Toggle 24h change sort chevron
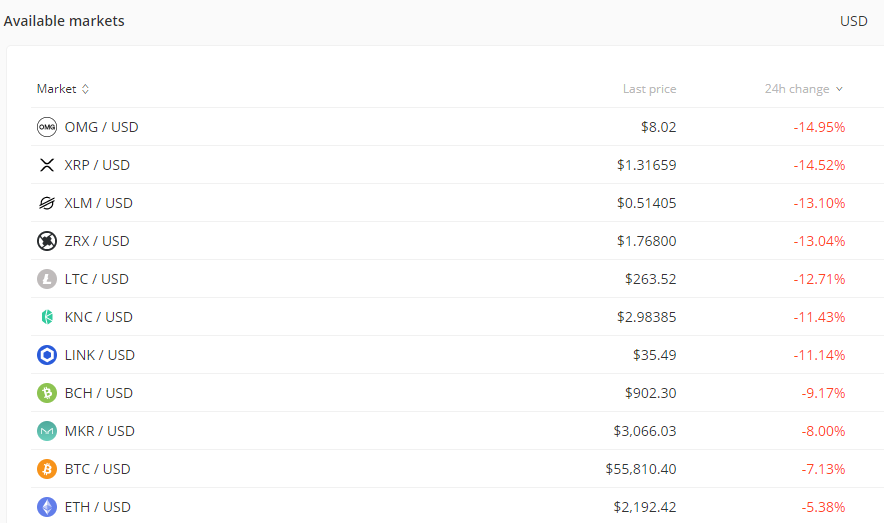 [839, 89]
